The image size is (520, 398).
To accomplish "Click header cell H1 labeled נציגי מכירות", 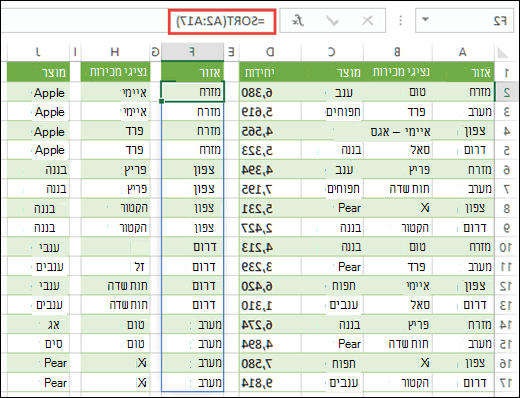I will [115, 72].
